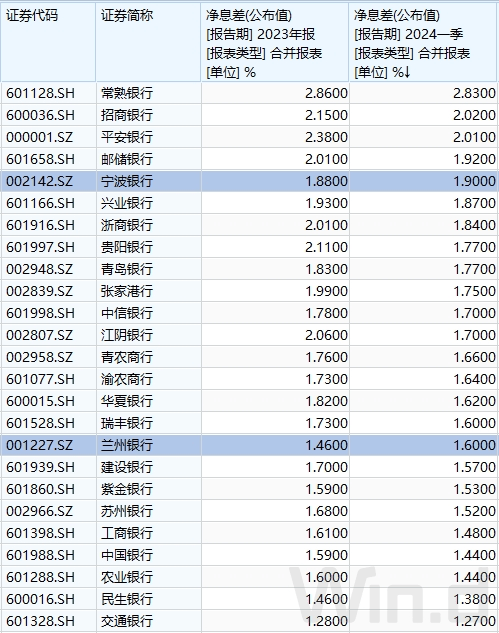Click the 2023年报 净息差 column header

[x=275, y=42]
